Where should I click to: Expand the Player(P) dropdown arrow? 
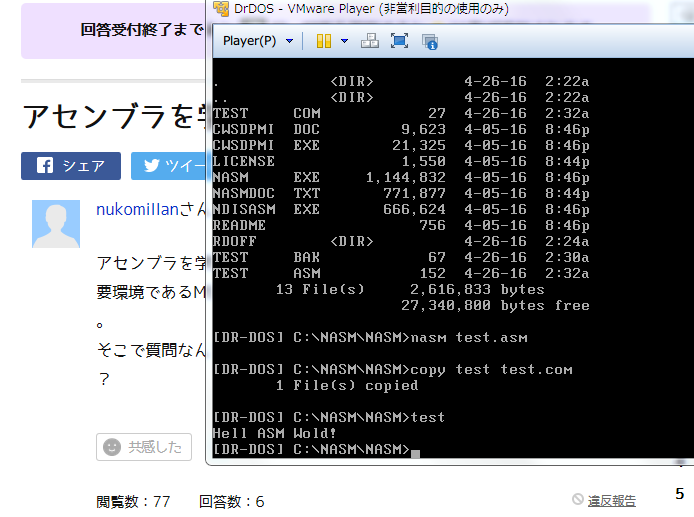point(289,41)
